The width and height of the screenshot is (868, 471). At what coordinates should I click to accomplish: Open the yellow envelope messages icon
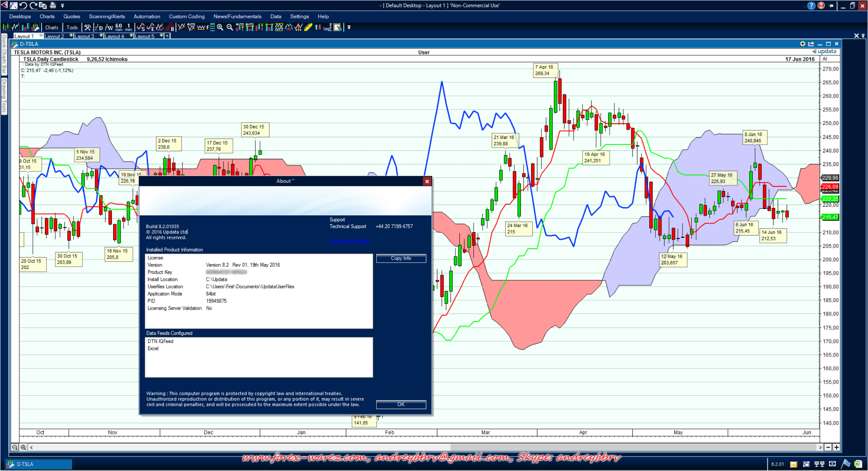point(794,464)
